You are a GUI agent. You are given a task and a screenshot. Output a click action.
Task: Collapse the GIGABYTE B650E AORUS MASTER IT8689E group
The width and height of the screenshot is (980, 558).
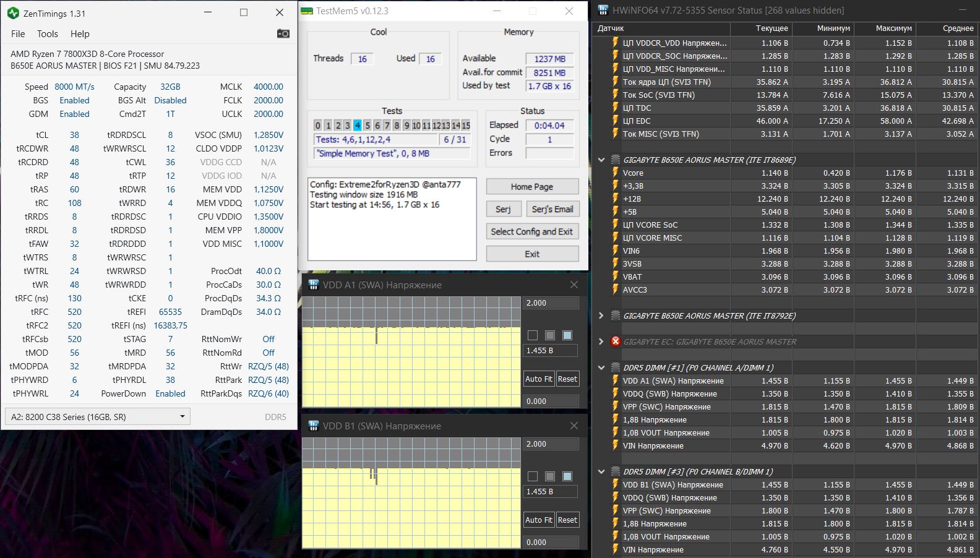point(601,160)
